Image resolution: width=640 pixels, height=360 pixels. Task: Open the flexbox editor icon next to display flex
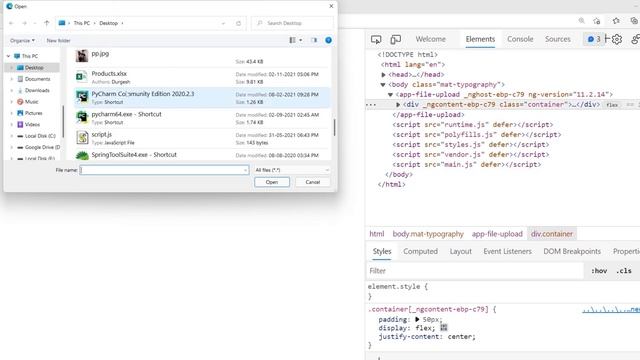click(444, 328)
